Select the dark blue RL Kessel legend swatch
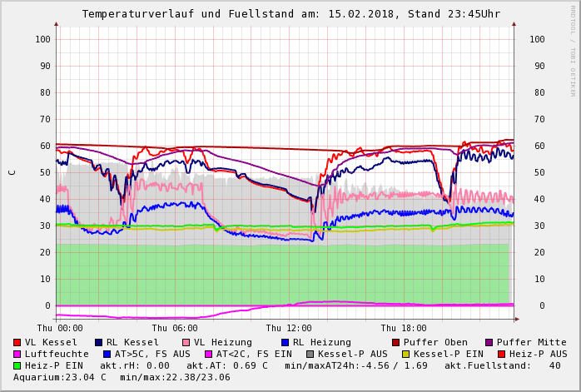The image size is (581, 392). tap(99, 342)
